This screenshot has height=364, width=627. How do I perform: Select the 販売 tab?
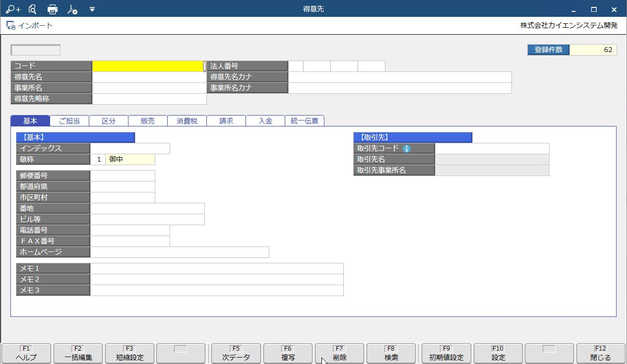(148, 121)
